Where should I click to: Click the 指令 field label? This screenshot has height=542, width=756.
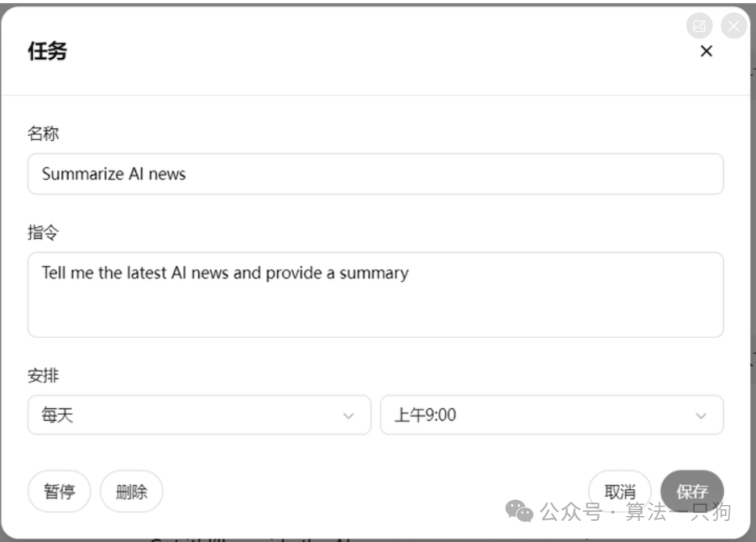point(43,232)
